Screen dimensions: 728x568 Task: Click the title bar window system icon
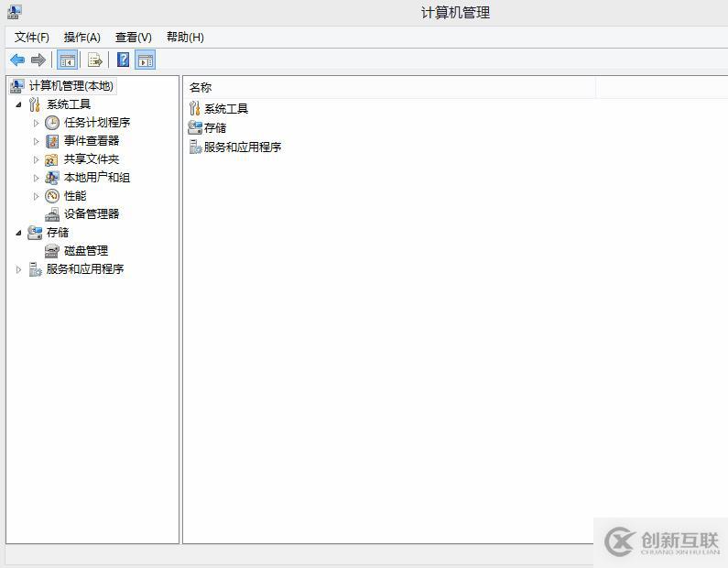[x=14, y=12]
